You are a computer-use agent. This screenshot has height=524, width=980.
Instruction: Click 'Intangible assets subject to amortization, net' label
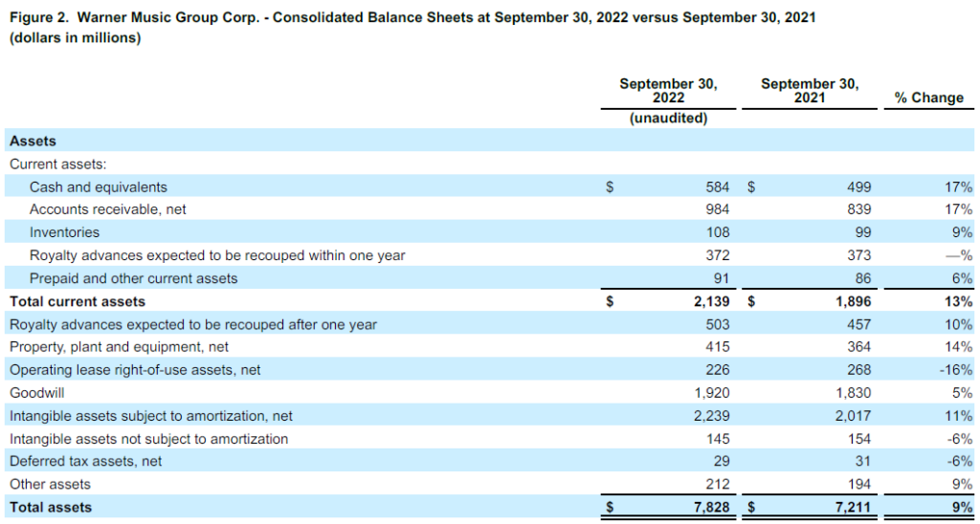(151, 416)
